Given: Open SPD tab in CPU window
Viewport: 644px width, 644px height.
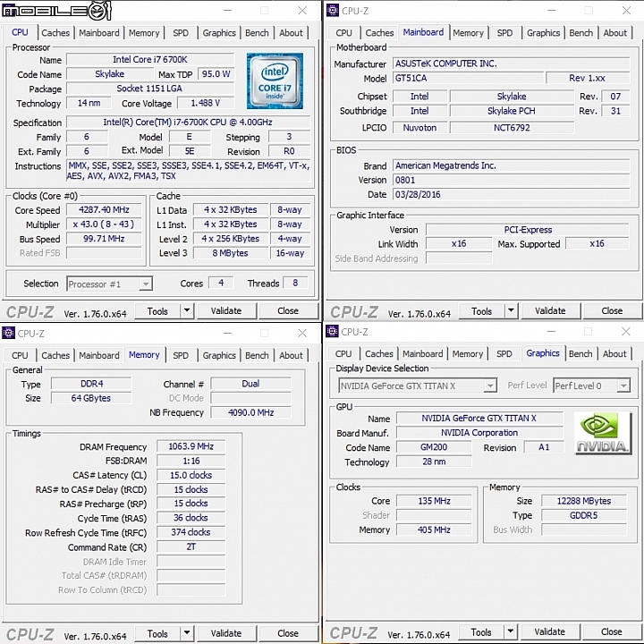Looking at the screenshot, I should pyautogui.click(x=181, y=33).
